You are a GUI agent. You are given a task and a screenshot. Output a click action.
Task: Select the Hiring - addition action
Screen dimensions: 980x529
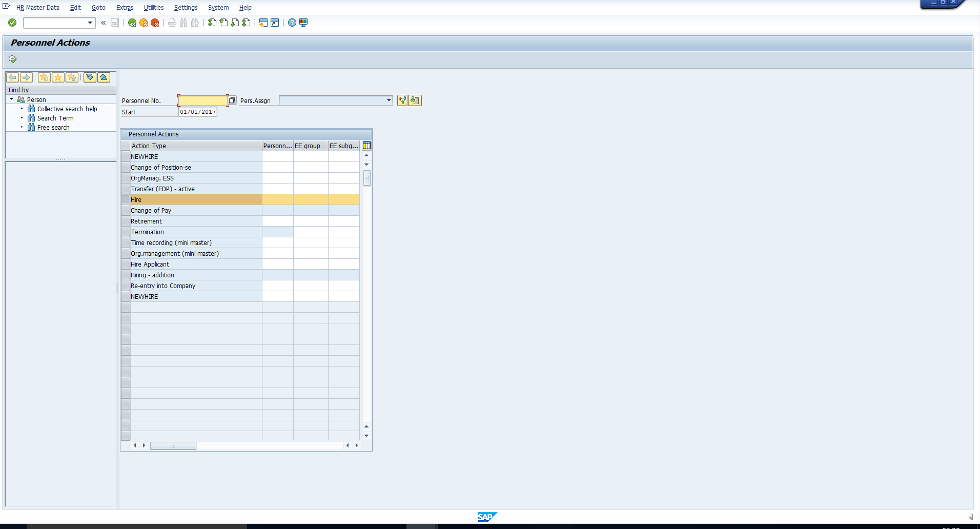tap(196, 275)
